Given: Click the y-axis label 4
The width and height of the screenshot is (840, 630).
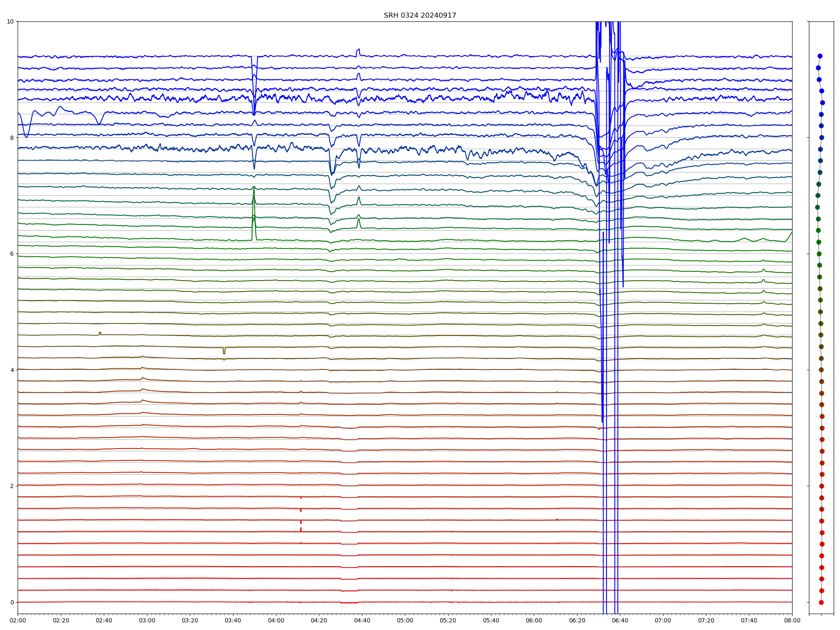Looking at the screenshot, I should [12, 370].
